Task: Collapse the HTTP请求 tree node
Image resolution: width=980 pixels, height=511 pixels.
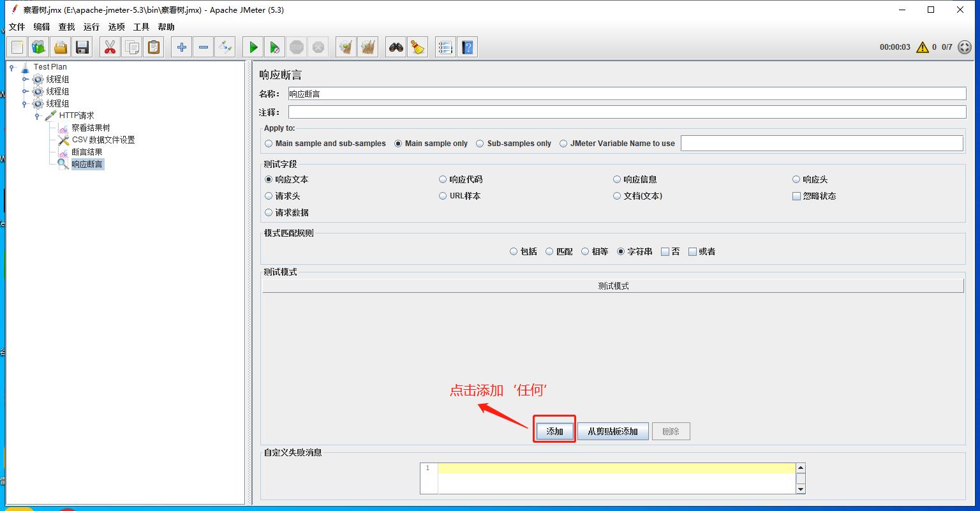Action: (37, 116)
